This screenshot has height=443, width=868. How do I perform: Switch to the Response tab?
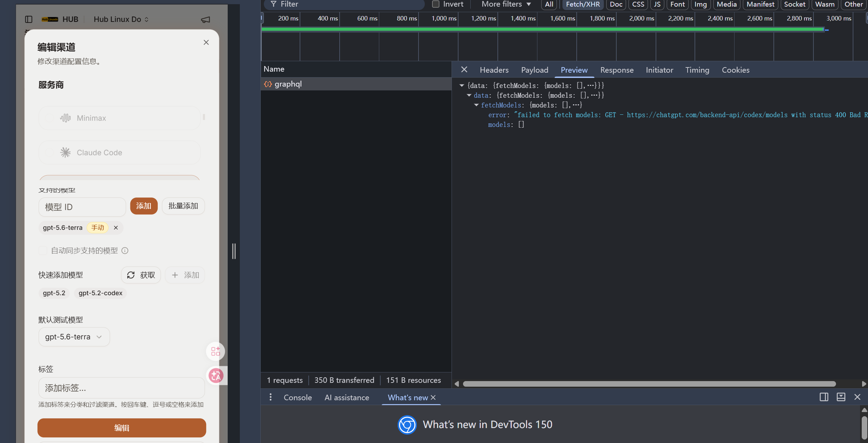pyautogui.click(x=617, y=70)
